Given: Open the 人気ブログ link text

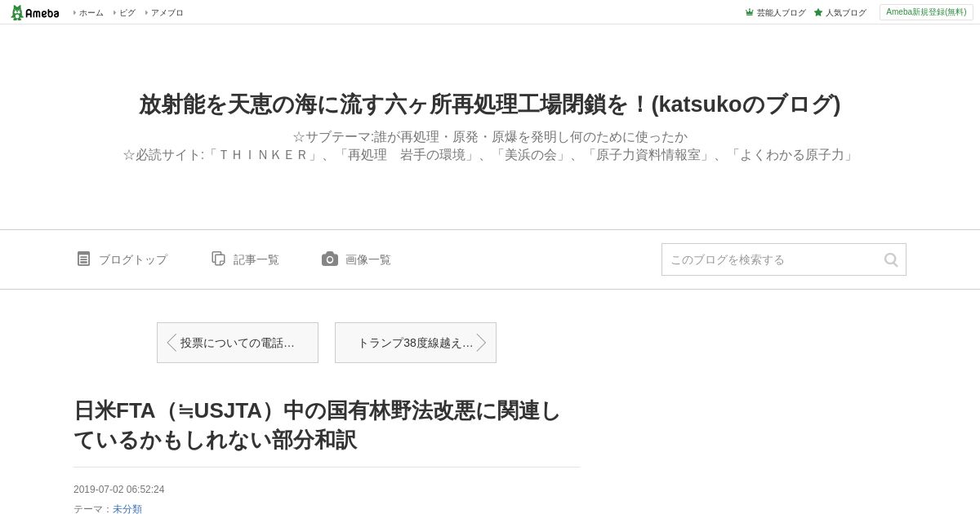Looking at the screenshot, I should point(846,12).
